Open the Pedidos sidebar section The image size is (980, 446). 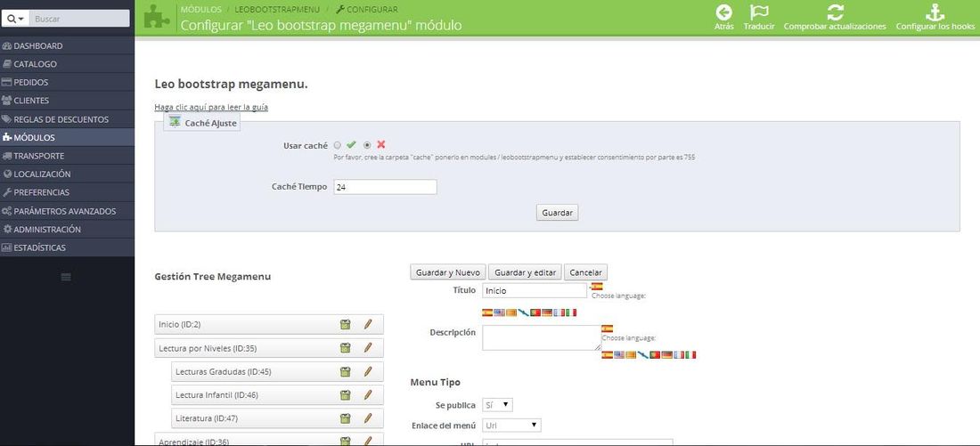pyautogui.click(x=67, y=82)
